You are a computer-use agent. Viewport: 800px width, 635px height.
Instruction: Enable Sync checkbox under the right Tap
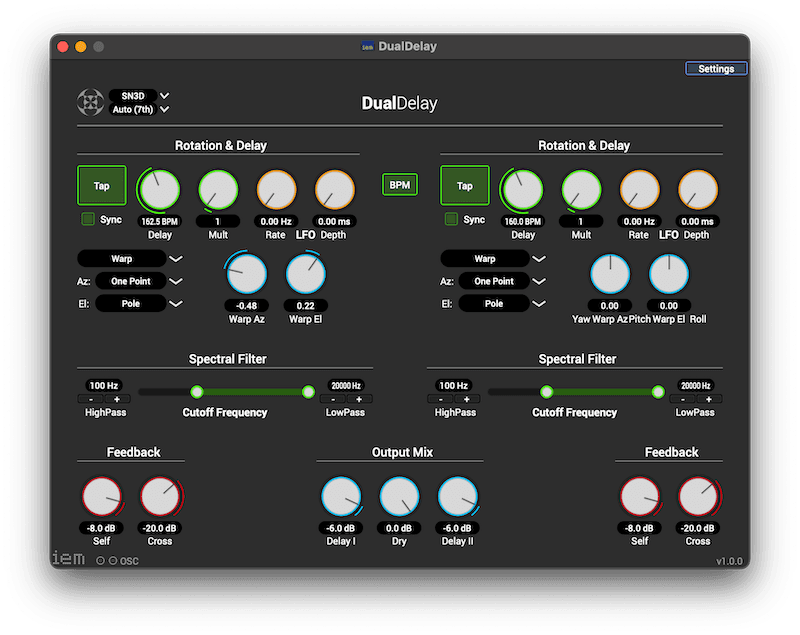(x=451, y=219)
